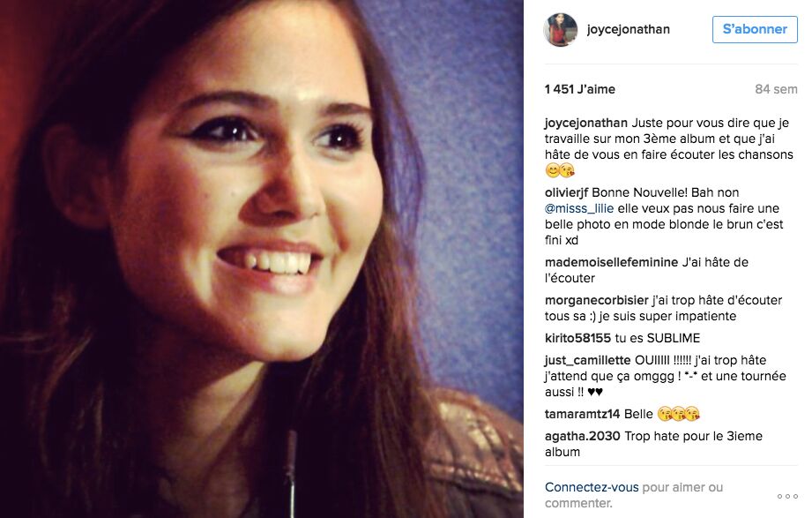Viewport: 812px width, 518px height.
Task: Open mademoisellefeminine commenter profile
Action: (611, 262)
